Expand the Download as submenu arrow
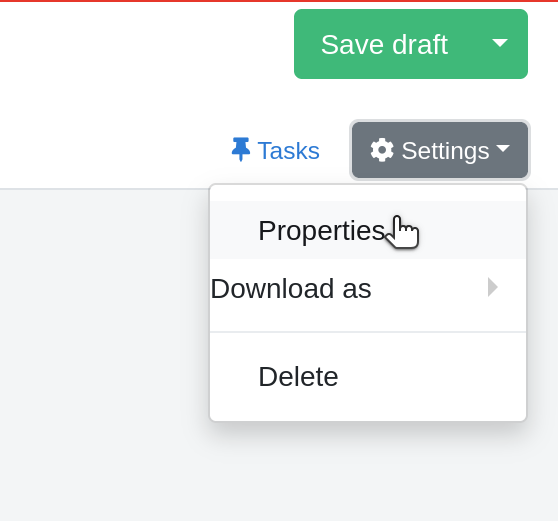The image size is (558, 521). coord(493,287)
